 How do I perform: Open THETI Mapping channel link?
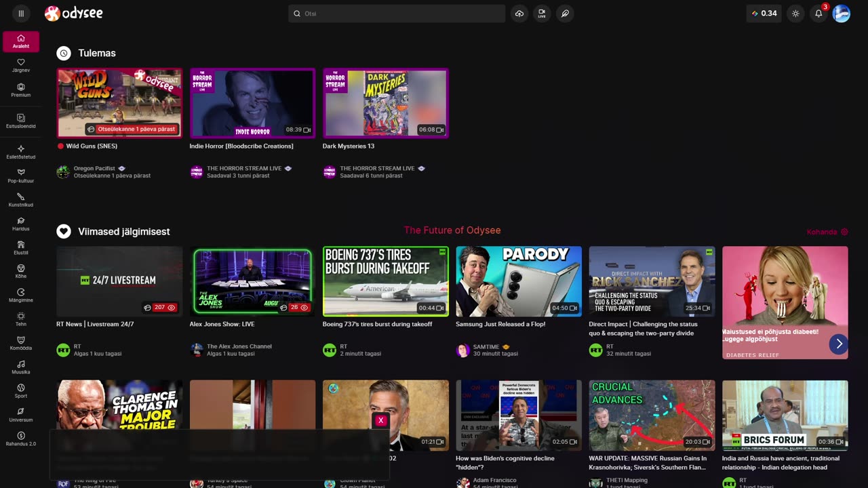pos(627,480)
